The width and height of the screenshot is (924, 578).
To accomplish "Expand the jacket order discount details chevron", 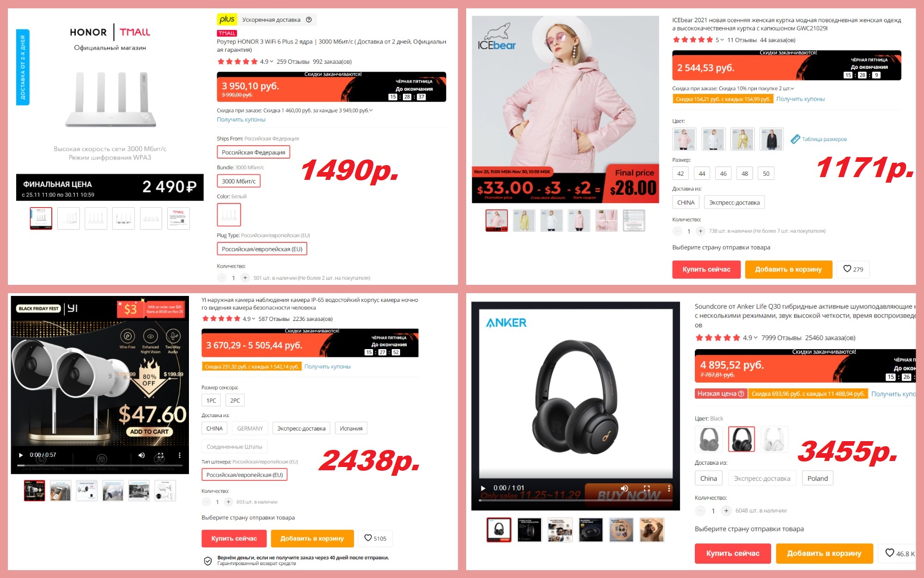I will coord(792,88).
